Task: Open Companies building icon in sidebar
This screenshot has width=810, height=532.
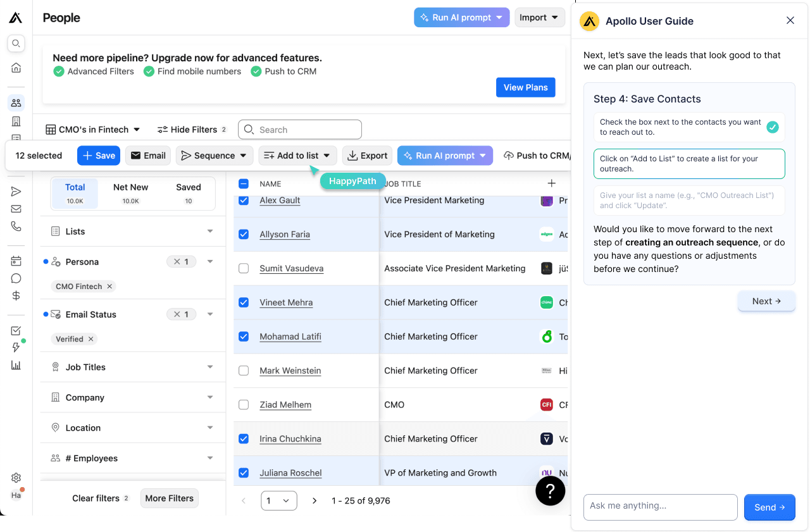Action: (16, 121)
